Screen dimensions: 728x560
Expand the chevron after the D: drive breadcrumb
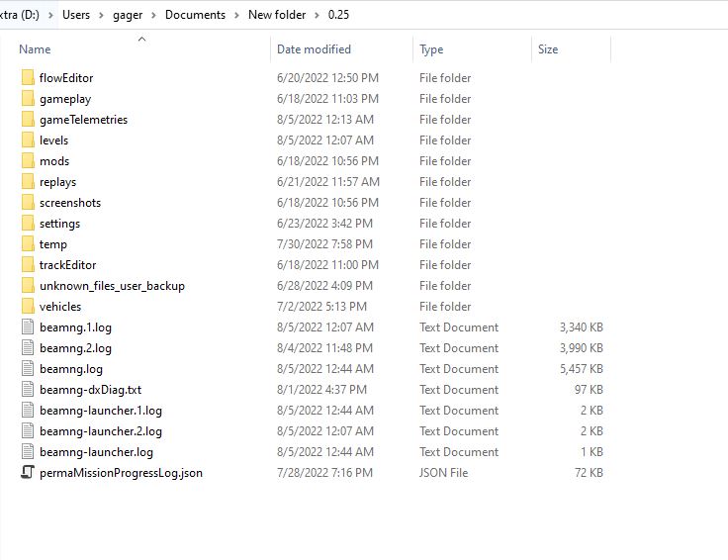pyautogui.click(x=50, y=15)
